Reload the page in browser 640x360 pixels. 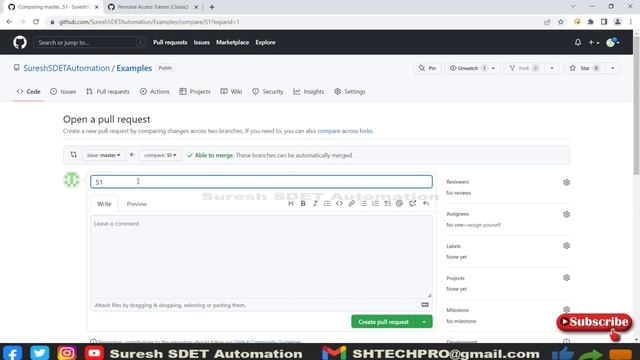pos(36,22)
